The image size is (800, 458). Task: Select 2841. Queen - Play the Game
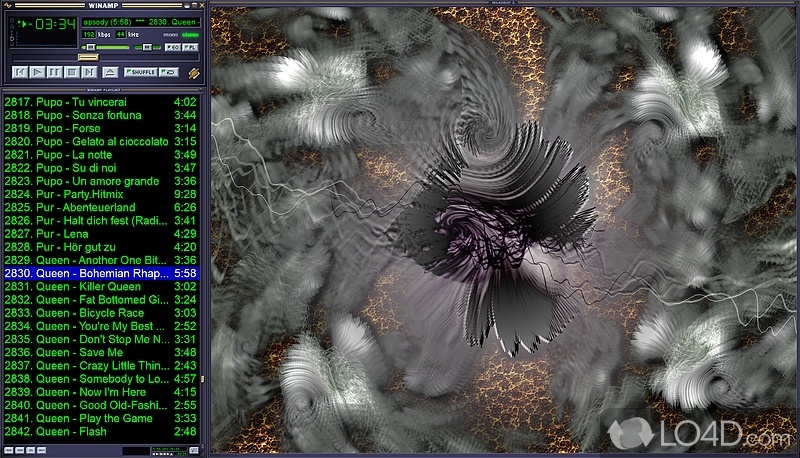tap(101, 419)
